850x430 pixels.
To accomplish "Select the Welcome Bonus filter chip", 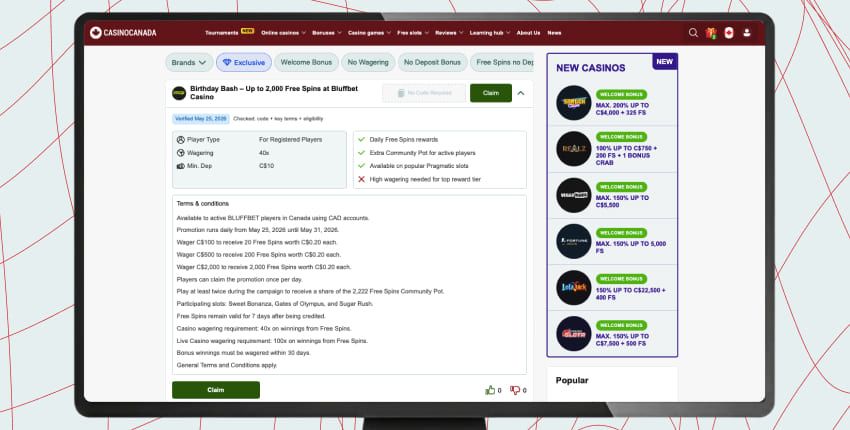I will 306,62.
